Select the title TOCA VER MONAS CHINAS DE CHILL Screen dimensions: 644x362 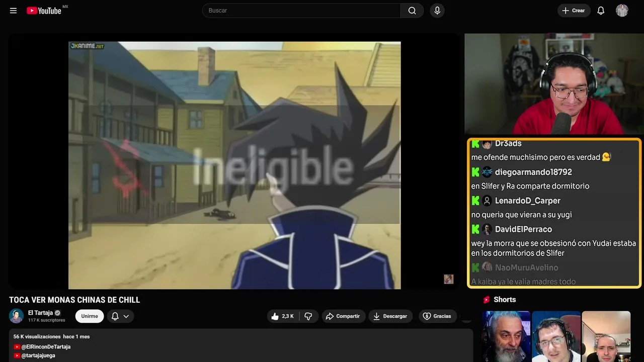tap(74, 300)
